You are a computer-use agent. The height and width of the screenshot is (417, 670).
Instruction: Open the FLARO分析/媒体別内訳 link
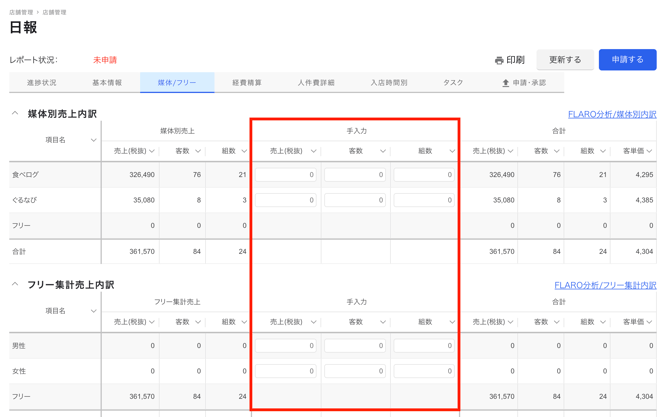coord(611,115)
